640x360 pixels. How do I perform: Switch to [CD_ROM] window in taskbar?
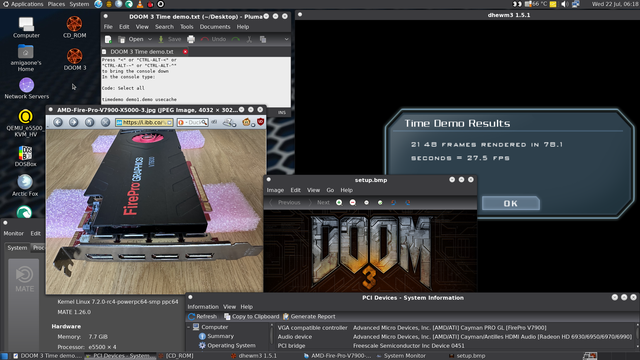pos(176,356)
